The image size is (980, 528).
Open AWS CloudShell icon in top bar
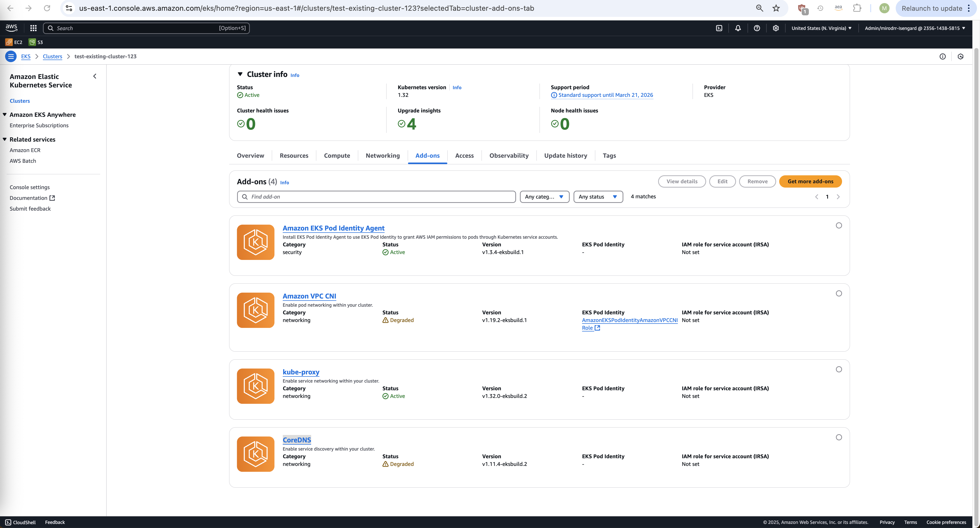pos(719,28)
